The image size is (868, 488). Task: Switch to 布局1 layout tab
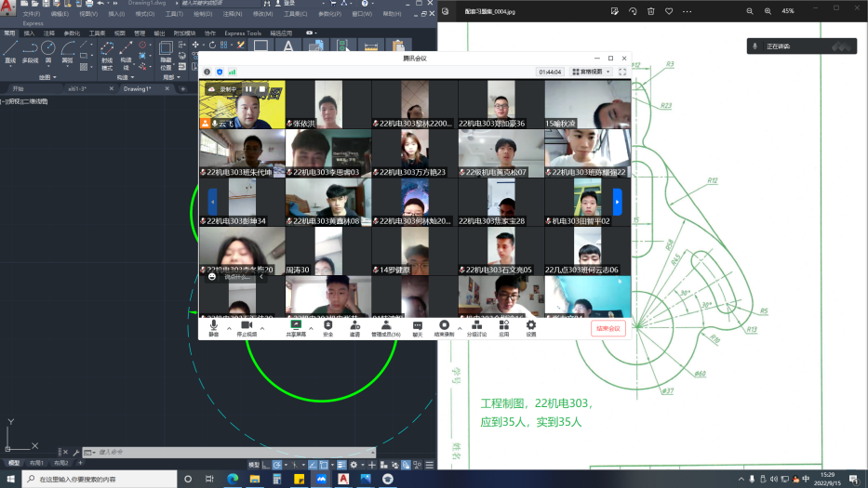click(x=36, y=463)
